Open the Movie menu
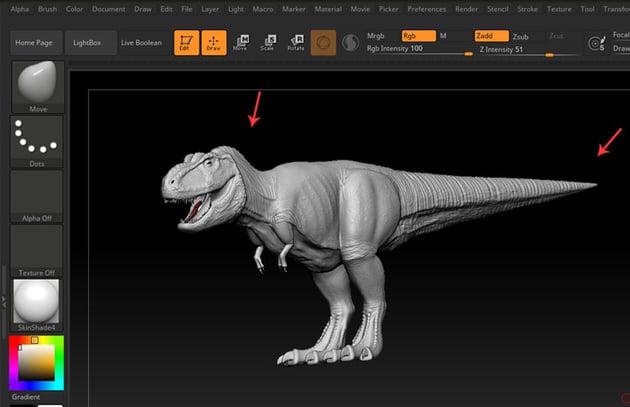The width and height of the screenshot is (630, 407). (x=360, y=9)
